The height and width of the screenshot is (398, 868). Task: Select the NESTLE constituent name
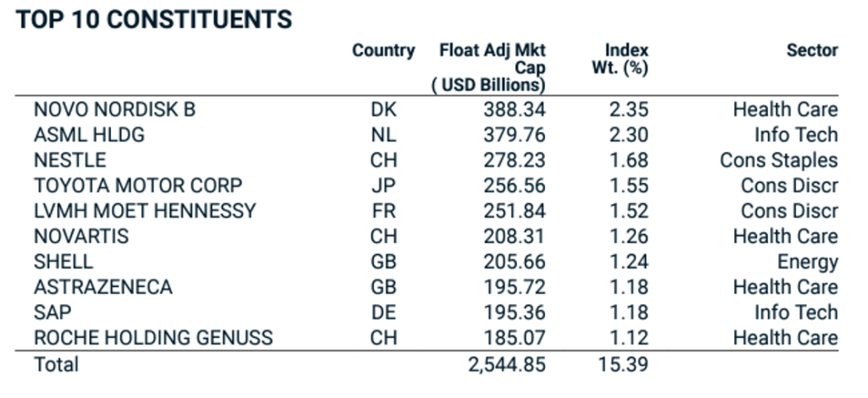(70, 160)
